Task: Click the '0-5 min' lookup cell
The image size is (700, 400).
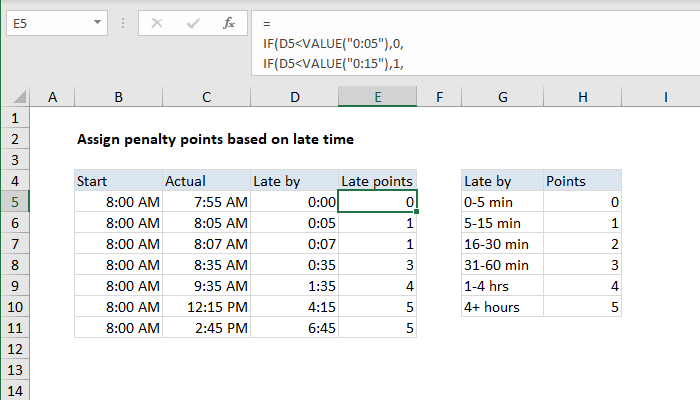Action: coord(503,202)
